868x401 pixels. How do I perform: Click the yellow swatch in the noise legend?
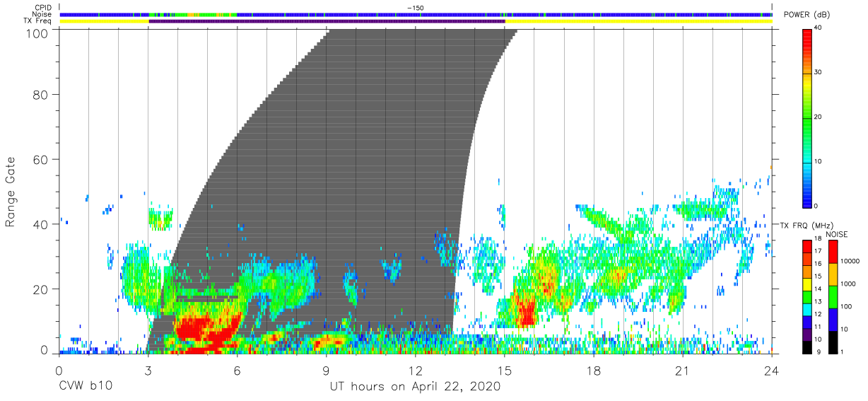tap(834, 274)
